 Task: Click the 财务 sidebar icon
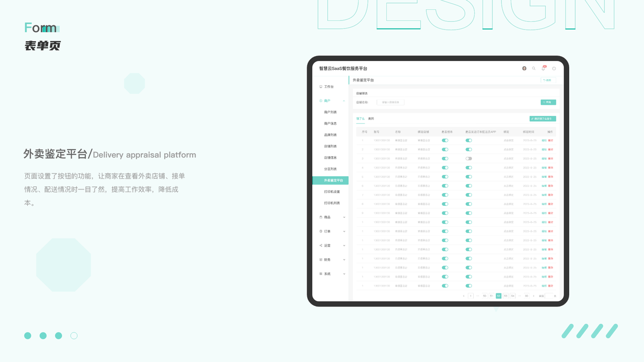tap(320, 259)
